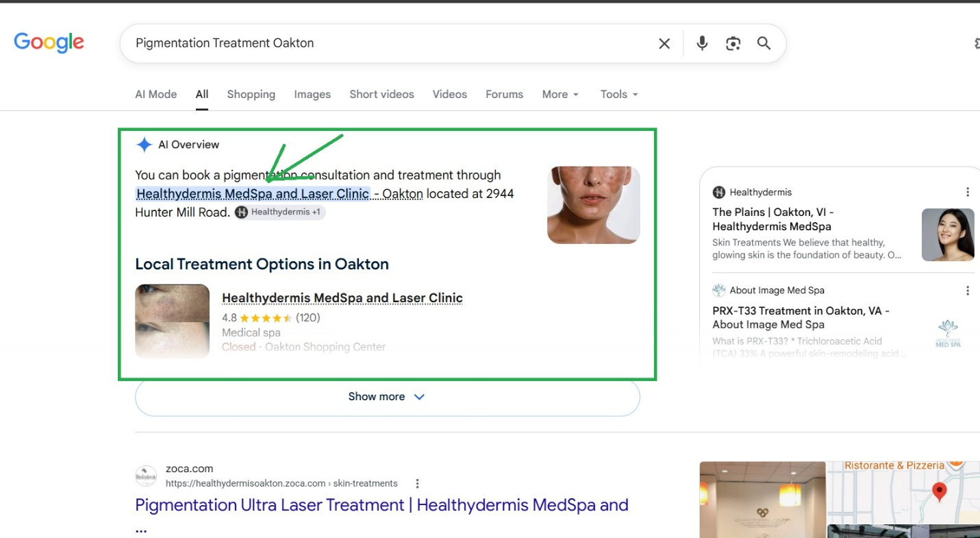
Task: Click the map preview with Ristorante label
Action: [x=903, y=493]
